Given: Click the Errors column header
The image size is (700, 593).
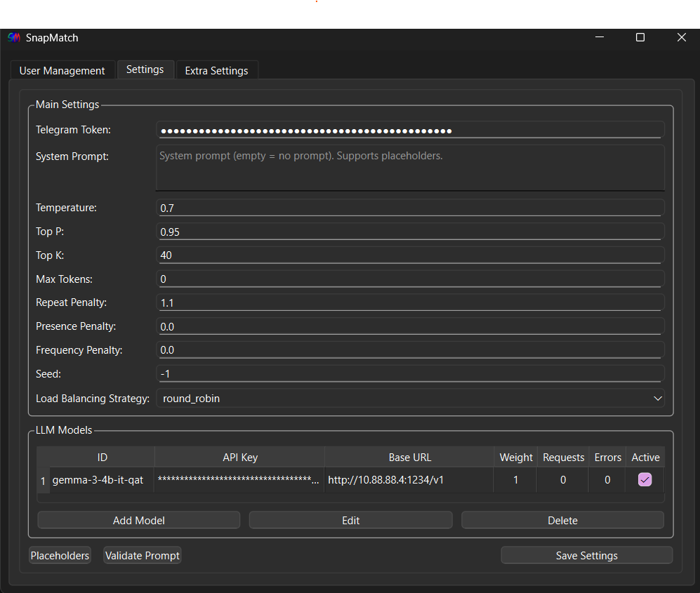Looking at the screenshot, I should pyautogui.click(x=607, y=458).
